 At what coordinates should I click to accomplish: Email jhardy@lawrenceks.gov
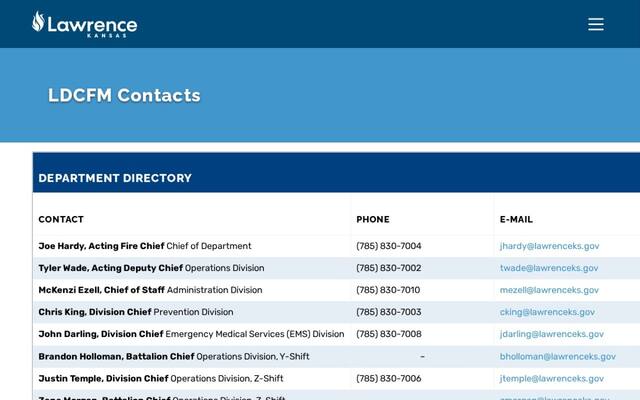[549, 246]
